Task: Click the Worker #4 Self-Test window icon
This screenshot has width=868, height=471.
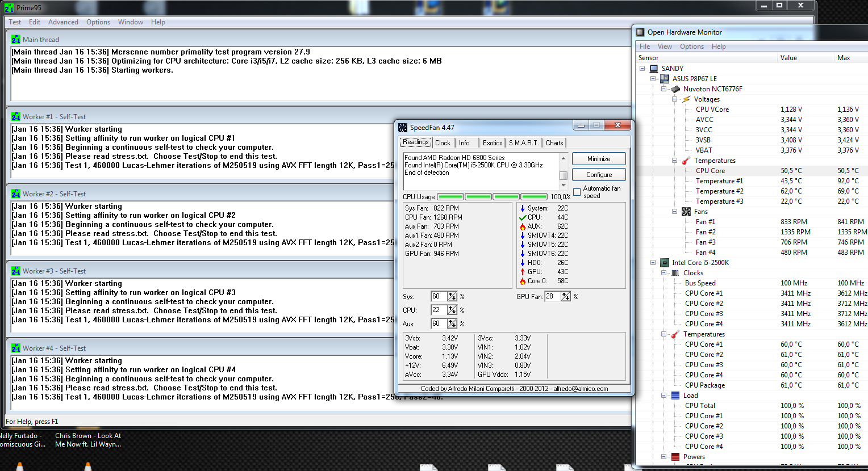Action: (x=16, y=348)
